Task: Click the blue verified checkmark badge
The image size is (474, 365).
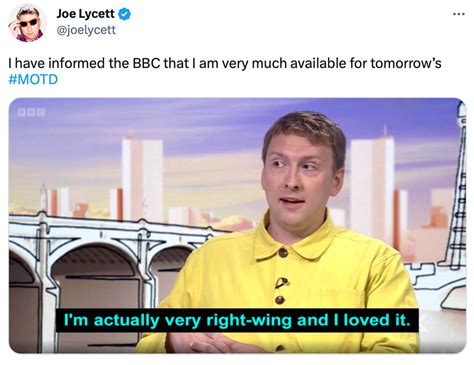Action: [124, 14]
